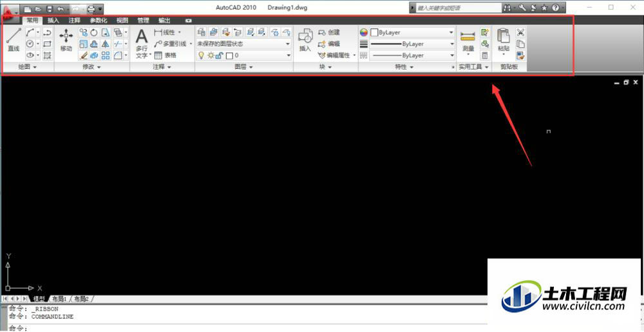The width and height of the screenshot is (644, 332).
Task: Open the Multiline Text (多行文字) tool
Action: (142, 44)
